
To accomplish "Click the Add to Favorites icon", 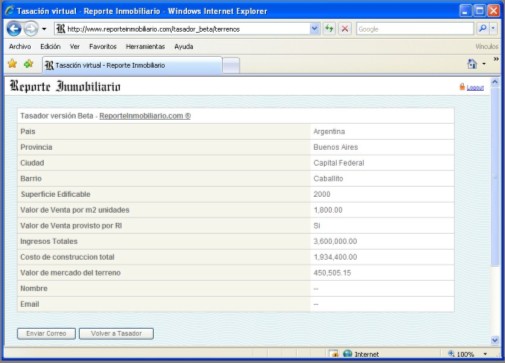I will click(29, 64).
